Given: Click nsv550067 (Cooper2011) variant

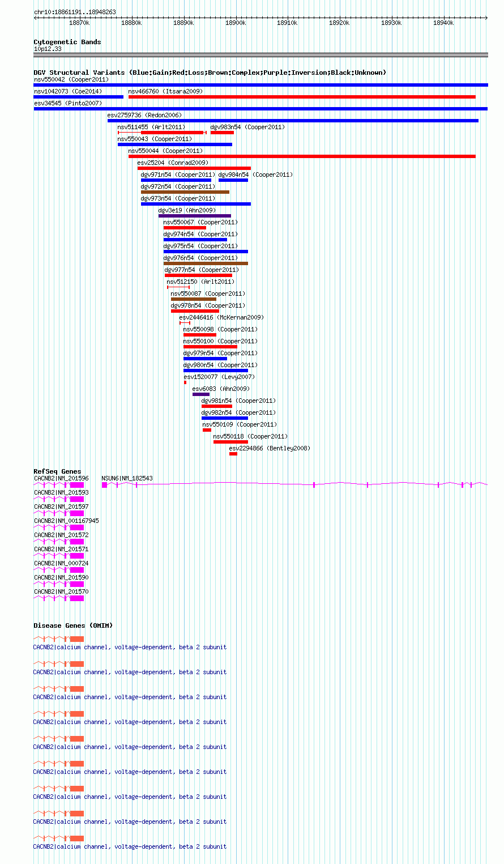Looking at the screenshot, I should (185, 228).
